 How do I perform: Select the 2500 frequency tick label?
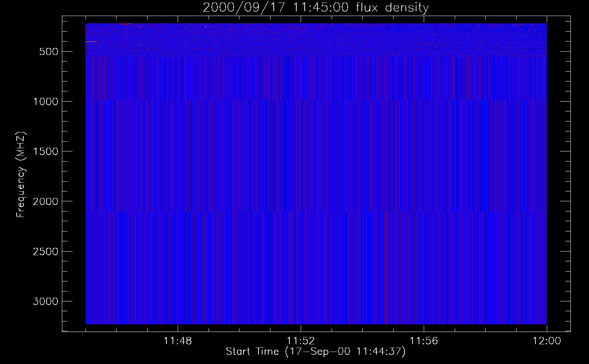pos(46,252)
